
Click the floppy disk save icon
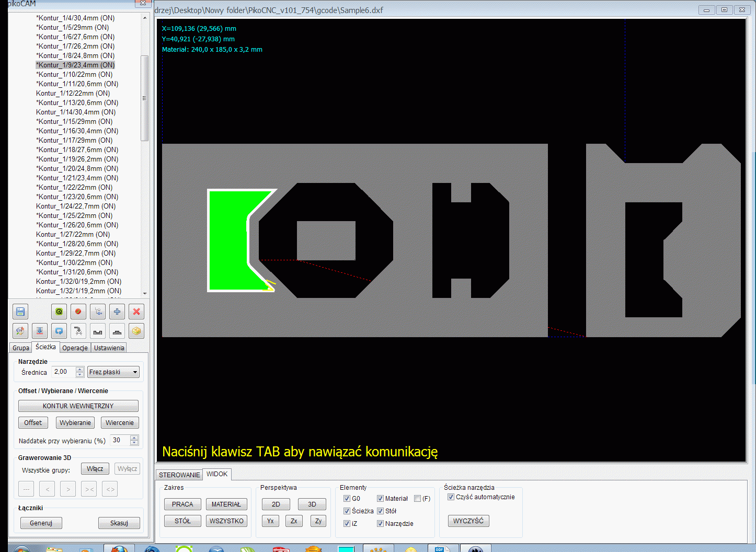(20, 312)
